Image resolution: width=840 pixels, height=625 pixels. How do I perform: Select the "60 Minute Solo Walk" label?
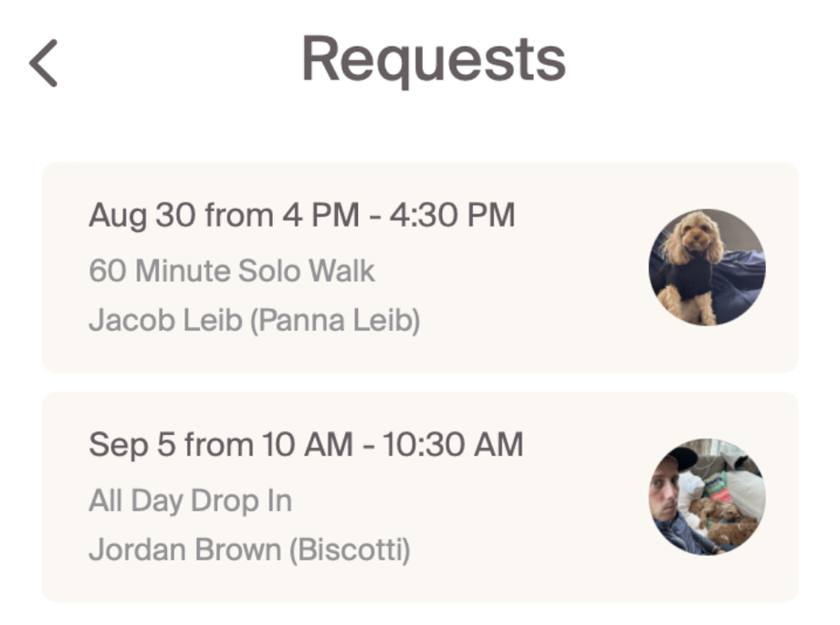coord(232,270)
